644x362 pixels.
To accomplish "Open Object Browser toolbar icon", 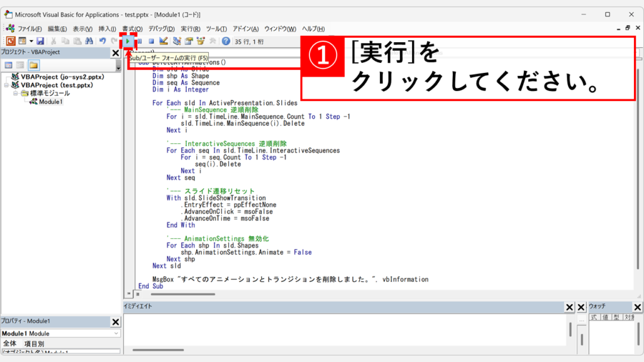I will click(x=201, y=41).
